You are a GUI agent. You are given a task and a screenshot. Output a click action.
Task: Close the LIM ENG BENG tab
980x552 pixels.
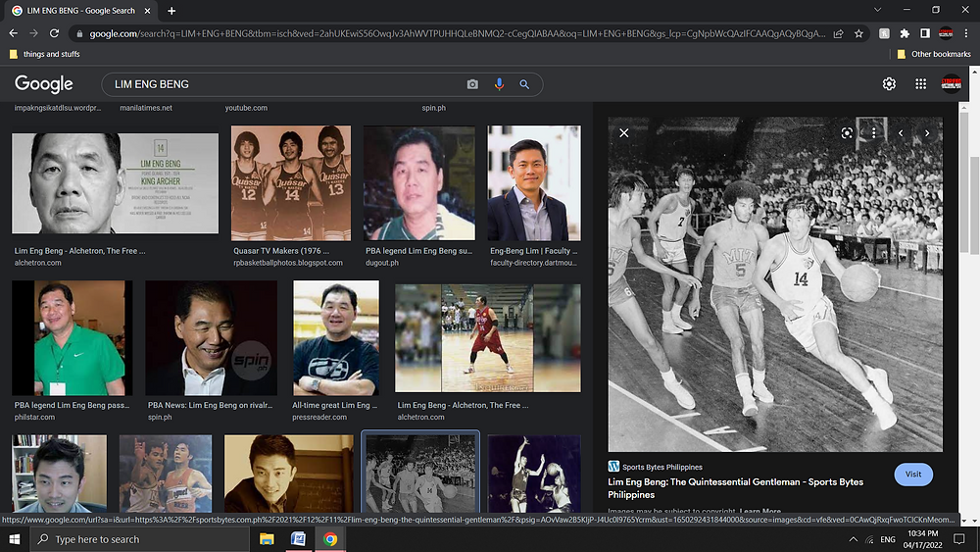point(148,11)
